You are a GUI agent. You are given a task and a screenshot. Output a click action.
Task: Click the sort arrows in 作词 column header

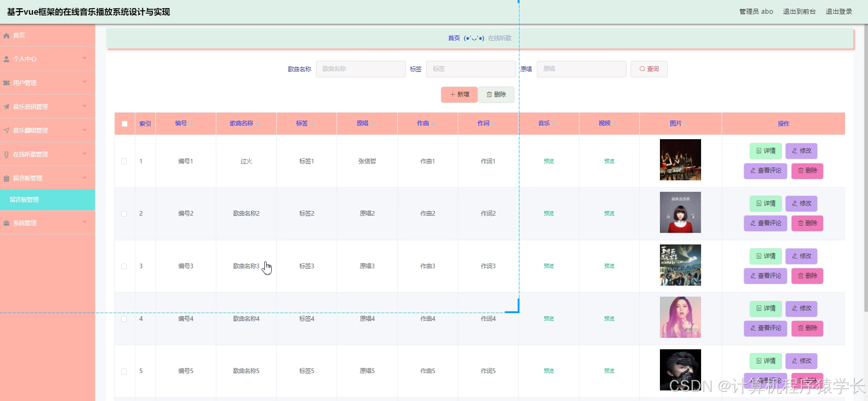coord(494,124)
